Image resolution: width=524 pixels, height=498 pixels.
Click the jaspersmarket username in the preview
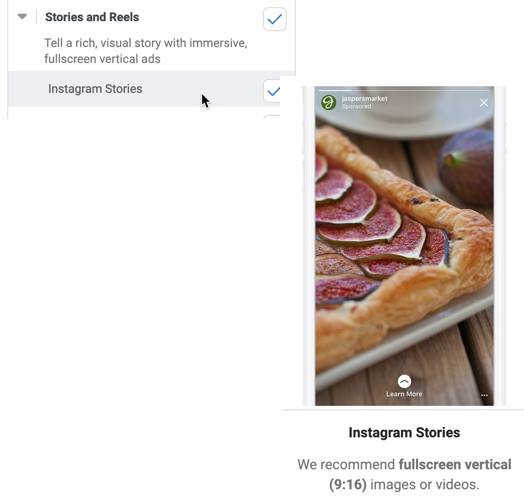(365, 99)
